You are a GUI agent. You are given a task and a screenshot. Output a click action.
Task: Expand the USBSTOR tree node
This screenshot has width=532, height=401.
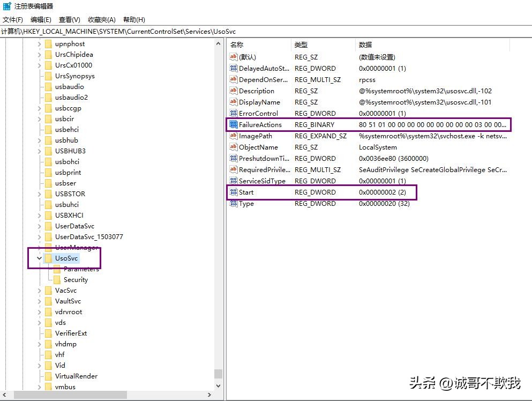(x=39, y=194)
